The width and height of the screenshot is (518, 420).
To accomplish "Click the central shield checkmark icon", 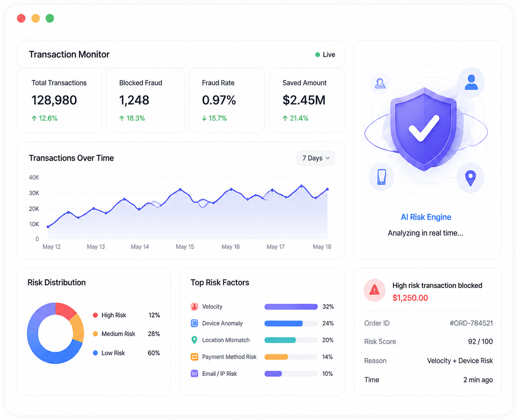I will [424, 129].
